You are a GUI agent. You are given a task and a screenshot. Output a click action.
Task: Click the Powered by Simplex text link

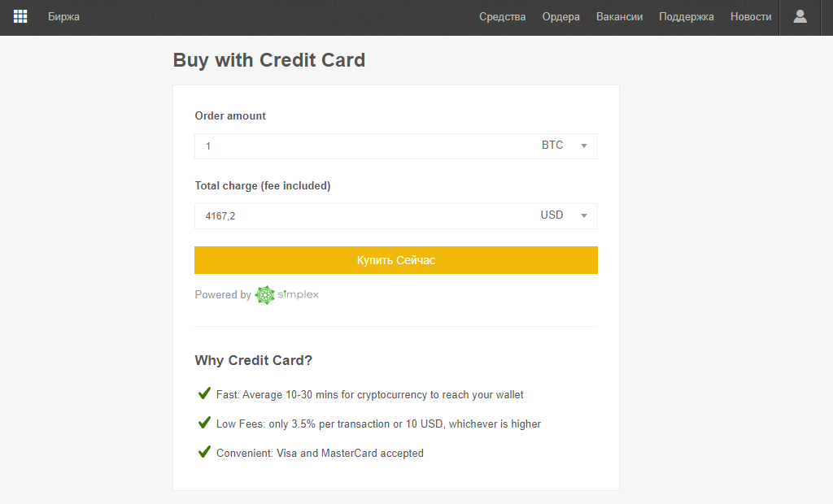point(256,295)
